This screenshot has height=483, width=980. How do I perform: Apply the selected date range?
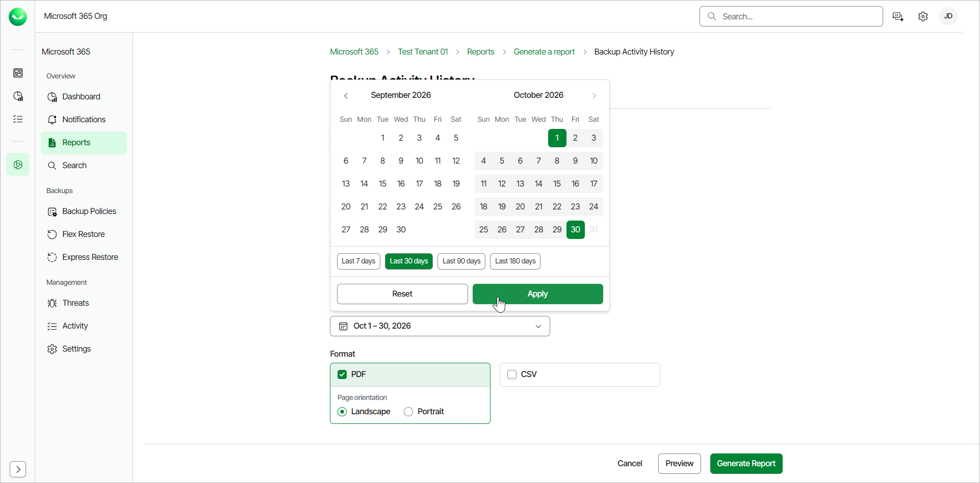pyautogui.click(x=538, y=294)
